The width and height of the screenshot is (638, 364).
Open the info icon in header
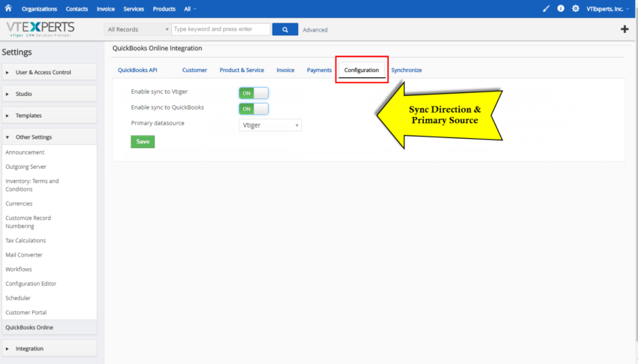click(561, 8)
